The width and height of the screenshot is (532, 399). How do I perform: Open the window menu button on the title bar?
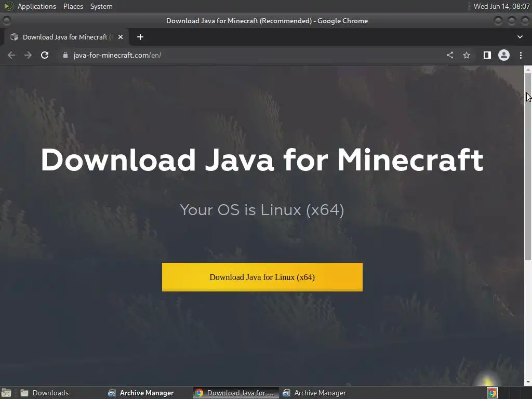tap(6, 21)
